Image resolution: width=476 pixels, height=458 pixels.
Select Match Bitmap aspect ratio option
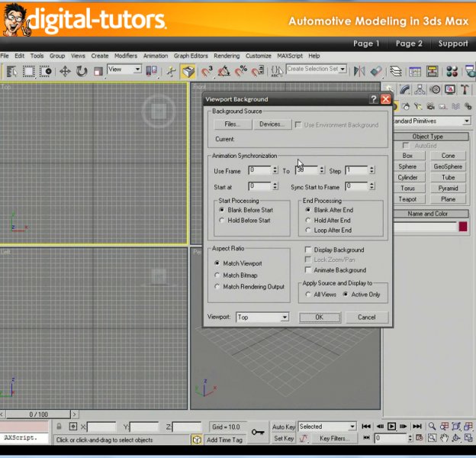pyautogui.click(x=217, y=275)
